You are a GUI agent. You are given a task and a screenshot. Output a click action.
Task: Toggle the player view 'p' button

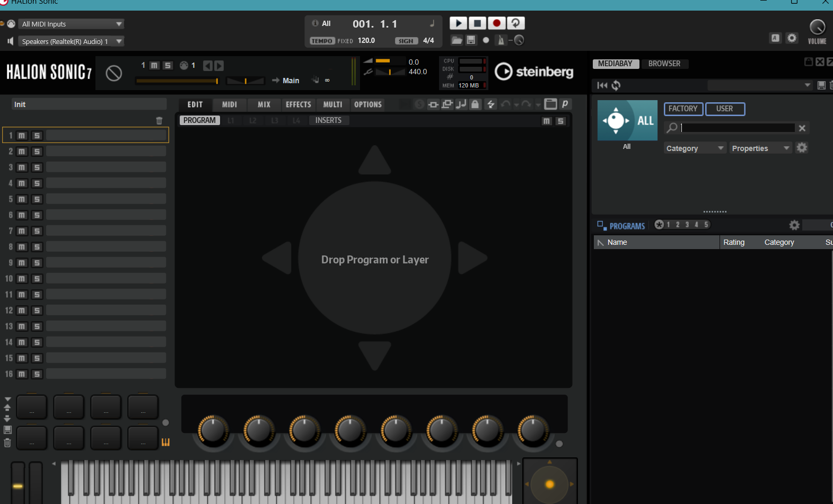565,104
